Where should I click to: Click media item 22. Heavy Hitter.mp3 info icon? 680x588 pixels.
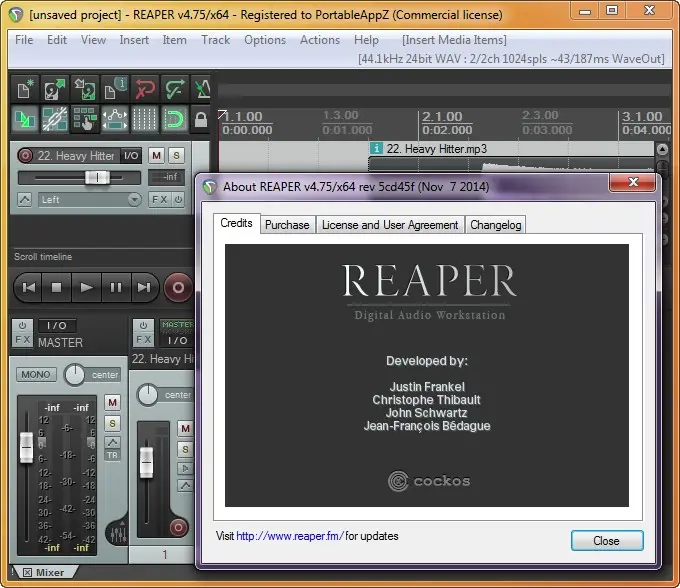click(x=376, y=149)
